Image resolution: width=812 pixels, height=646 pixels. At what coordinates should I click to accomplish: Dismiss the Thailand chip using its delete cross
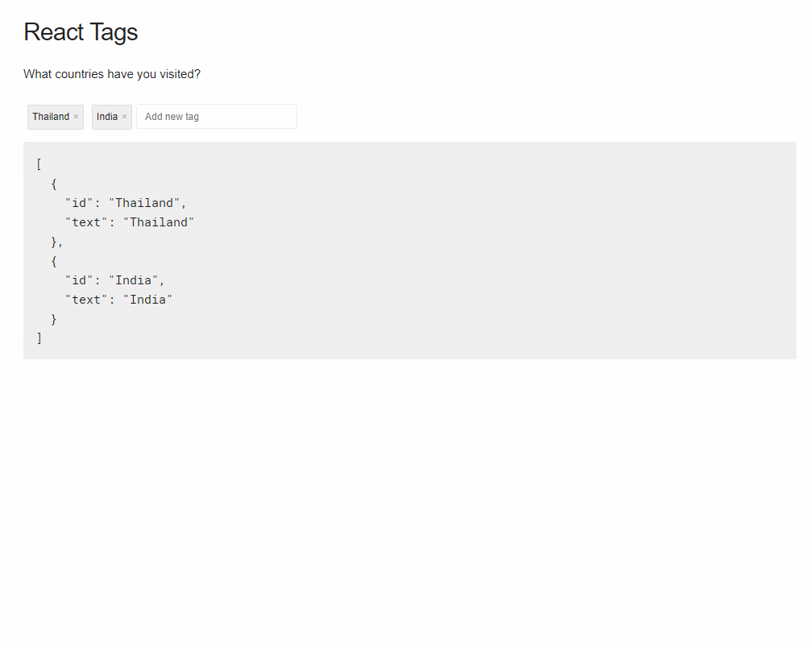[x=76, y=116]
